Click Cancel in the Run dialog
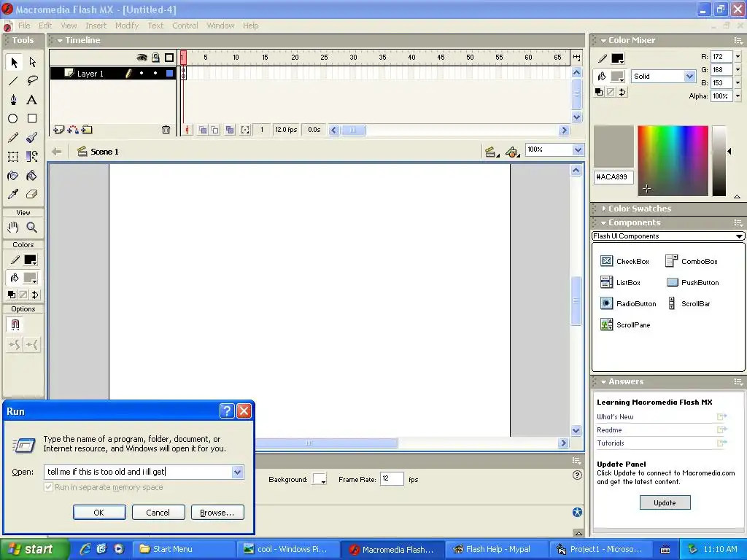Screen dimensions: 747x560 [158, 513]
